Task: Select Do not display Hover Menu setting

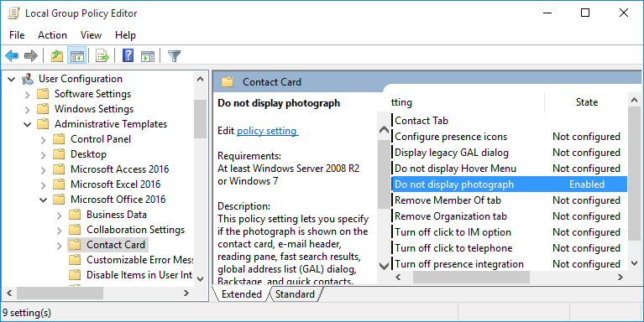Action: tap(510, 169)
